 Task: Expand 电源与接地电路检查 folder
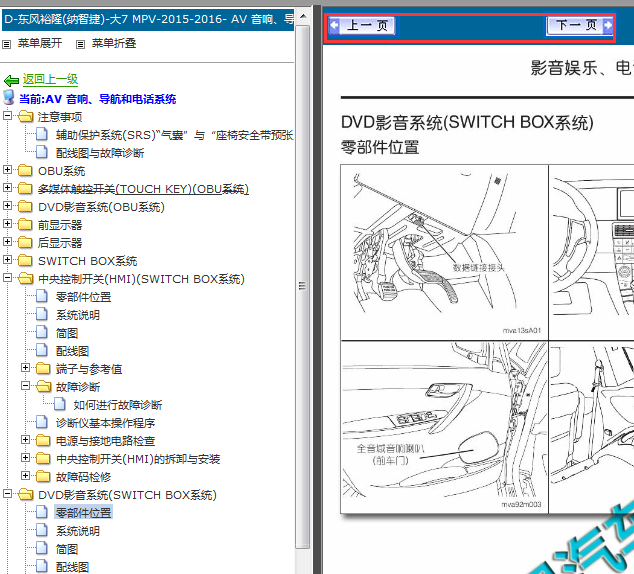[25, 439]
